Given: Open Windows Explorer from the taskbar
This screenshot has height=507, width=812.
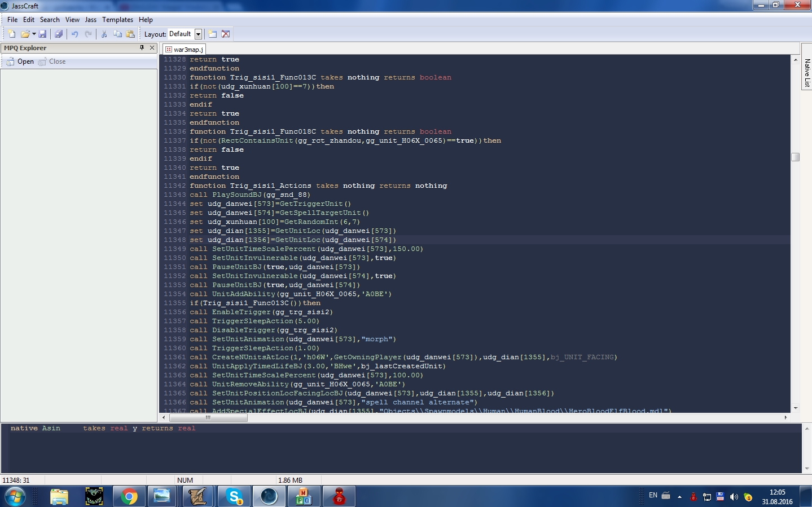Looking at the screenshot, I should pyautogui.click(x=59, y=497).
